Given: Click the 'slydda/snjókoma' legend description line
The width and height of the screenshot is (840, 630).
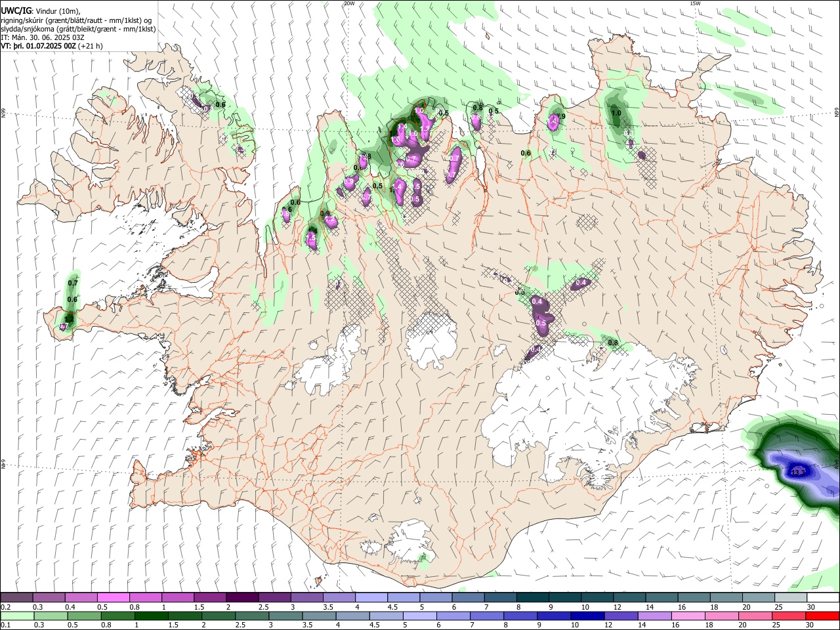Looking at the screenshot, I should tap(78, 29).
